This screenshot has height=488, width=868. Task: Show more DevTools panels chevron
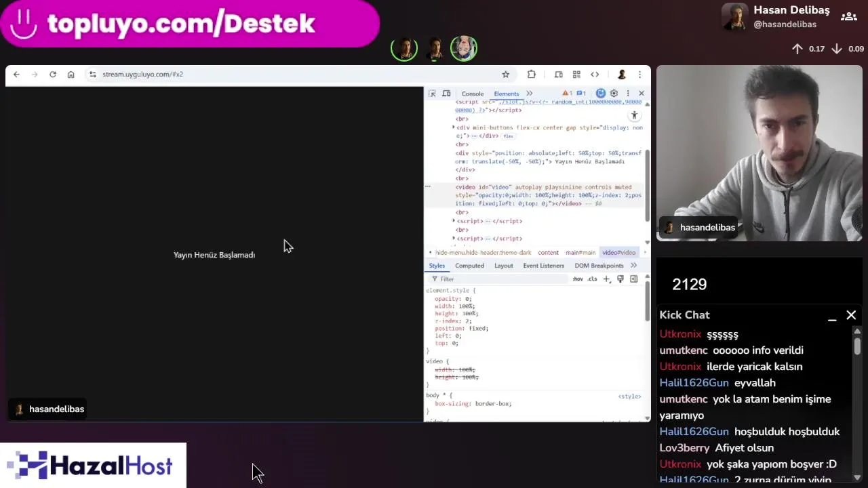coord(530,94)
